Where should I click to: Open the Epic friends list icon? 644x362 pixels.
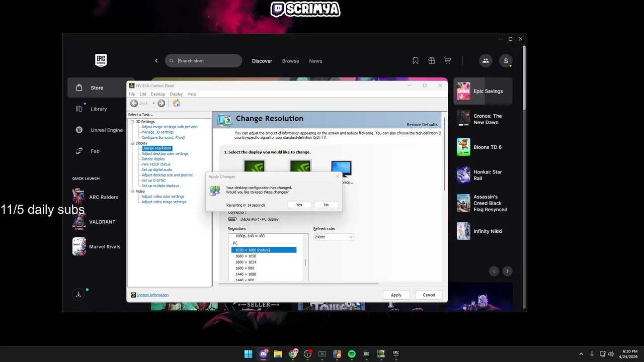pos(486,61)
